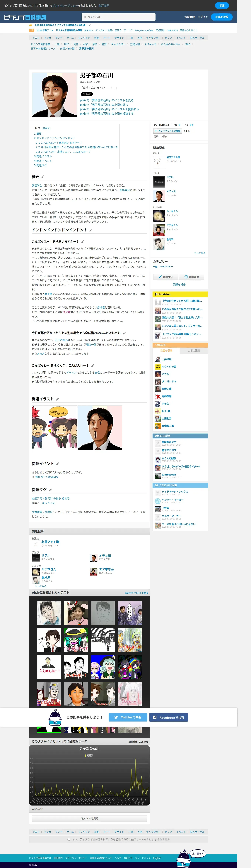The image size is (251, 868).
Task: Open the プライバシーポリシー link in top notice
Action: coord(65,6)
